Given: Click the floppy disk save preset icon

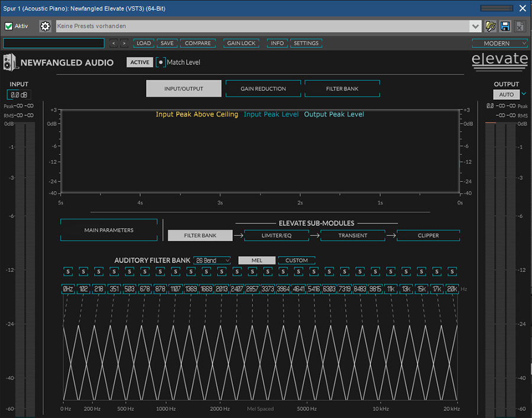Looking at the screenshot, I should click(505, 26).
